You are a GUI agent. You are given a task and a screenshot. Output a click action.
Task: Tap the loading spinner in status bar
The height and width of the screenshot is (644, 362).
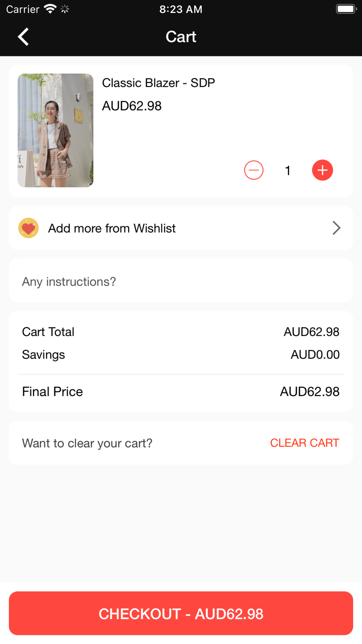tap(65, 9)
